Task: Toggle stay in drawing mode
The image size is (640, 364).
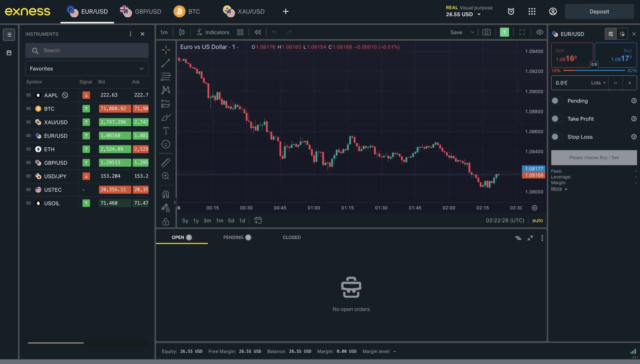Action: click(x=166, y=208)
